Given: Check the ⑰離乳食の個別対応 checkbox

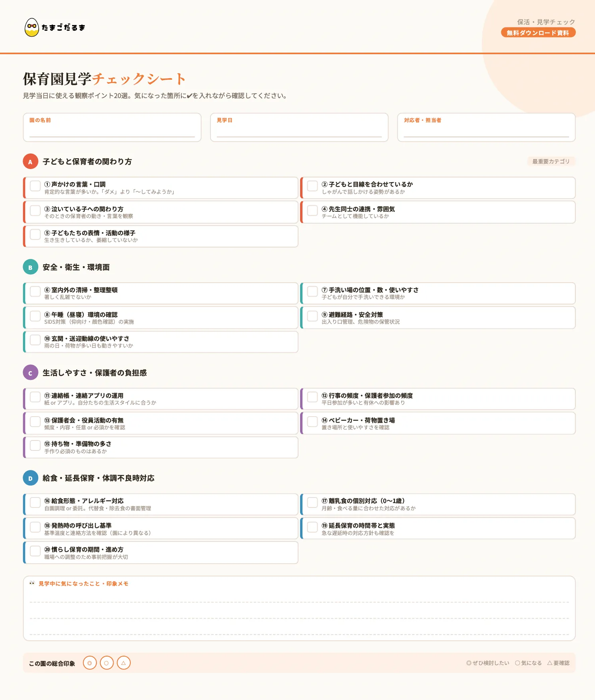Looking at the screenshot, I should [312, 502].
